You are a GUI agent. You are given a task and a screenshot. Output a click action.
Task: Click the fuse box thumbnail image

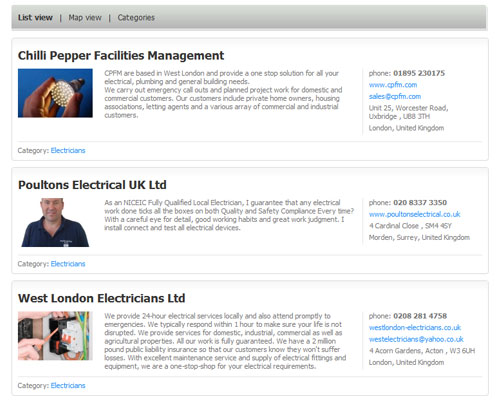(x=55, y=336)
